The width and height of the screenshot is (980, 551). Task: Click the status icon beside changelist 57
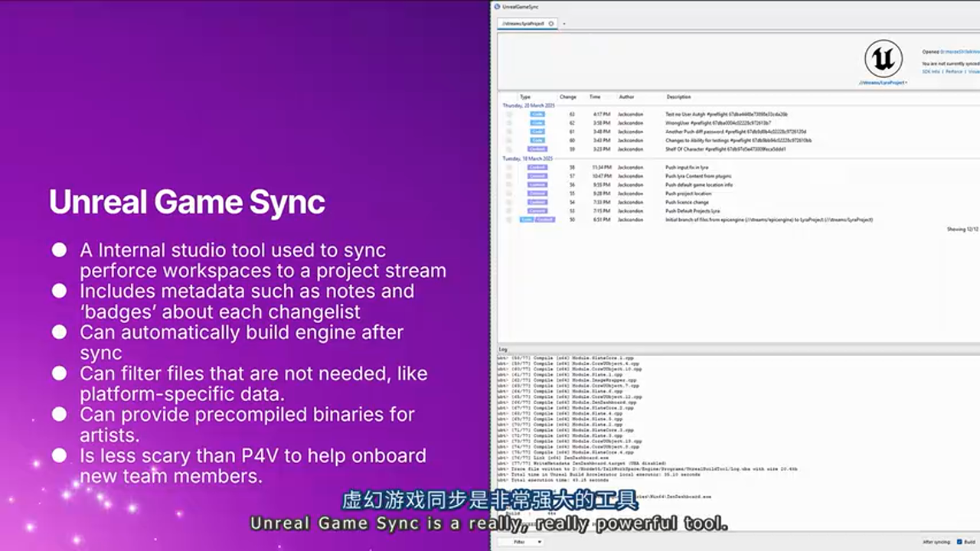click(508, 176)
